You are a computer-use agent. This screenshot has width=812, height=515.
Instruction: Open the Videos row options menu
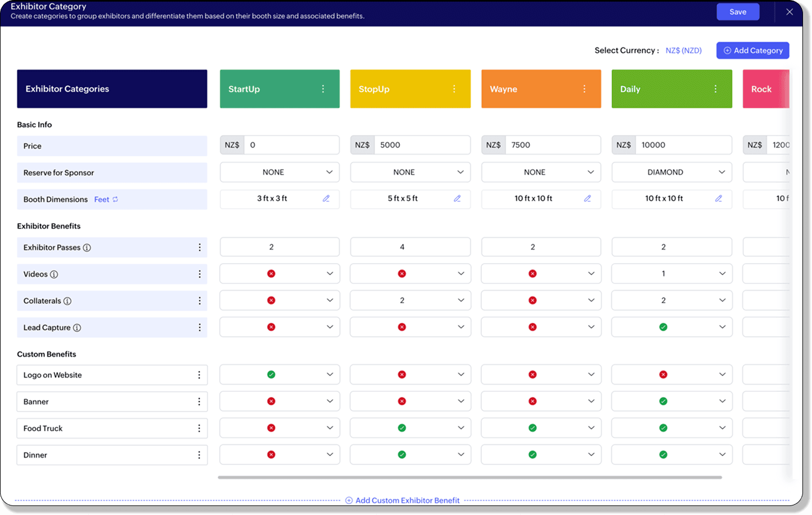click(199, 274)
